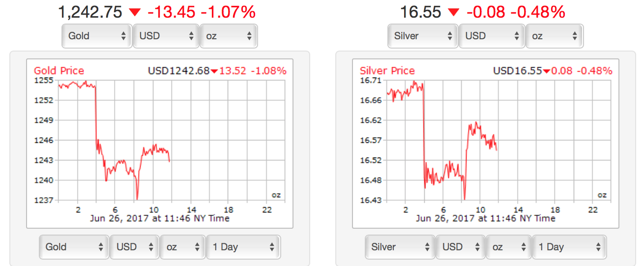Open the Silver metal dropdown above the silver chart
This screenshot has width=644, height=266.
[x=423, y=36]
